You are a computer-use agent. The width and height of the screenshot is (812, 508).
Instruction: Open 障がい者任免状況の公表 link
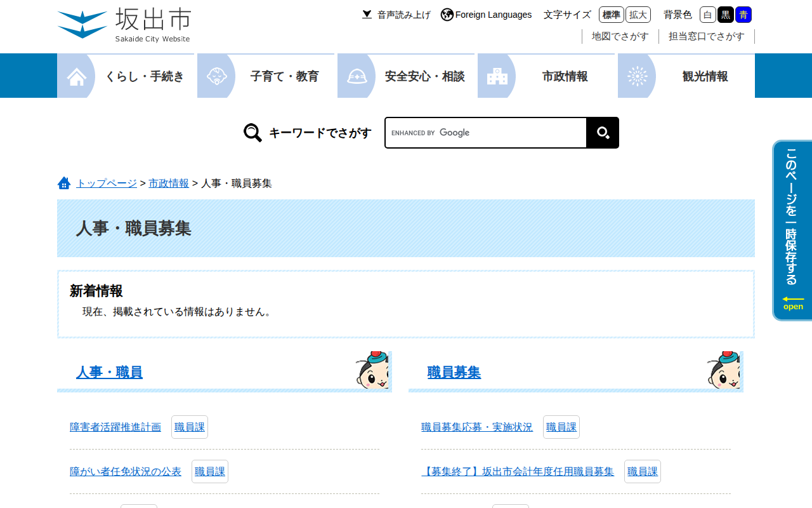point(126,471)
